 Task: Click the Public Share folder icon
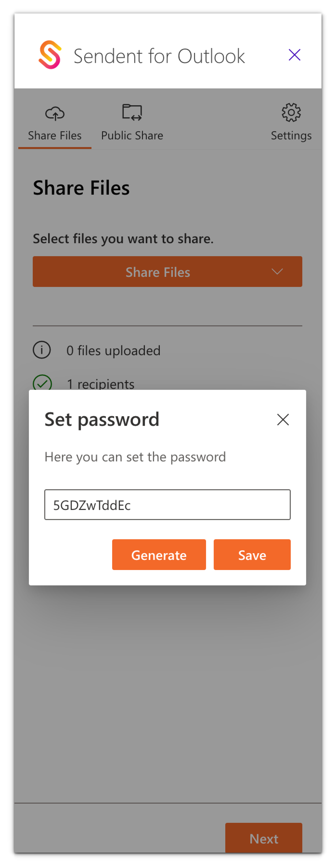pyautogui.click(x=132, y=112)
